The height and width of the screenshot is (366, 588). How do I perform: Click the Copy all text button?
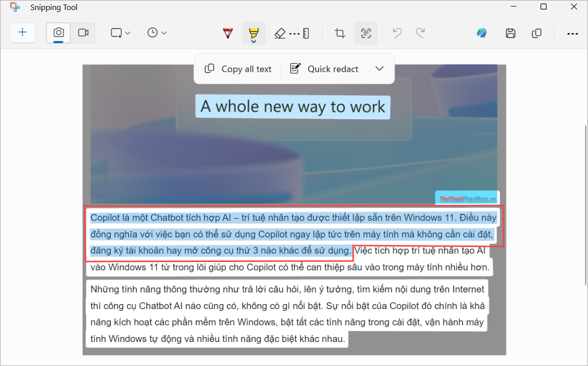coord(237,68)
